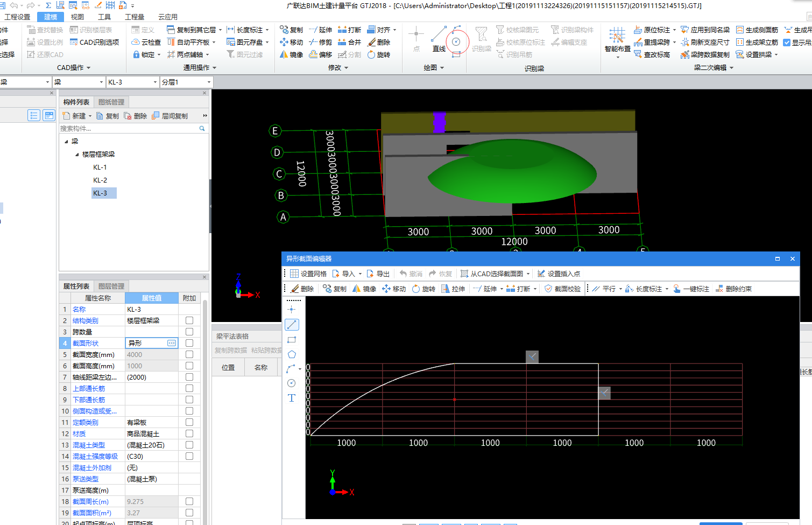
Task: Click the 合并 merge tool in ribbon
Action: point(349,42)
